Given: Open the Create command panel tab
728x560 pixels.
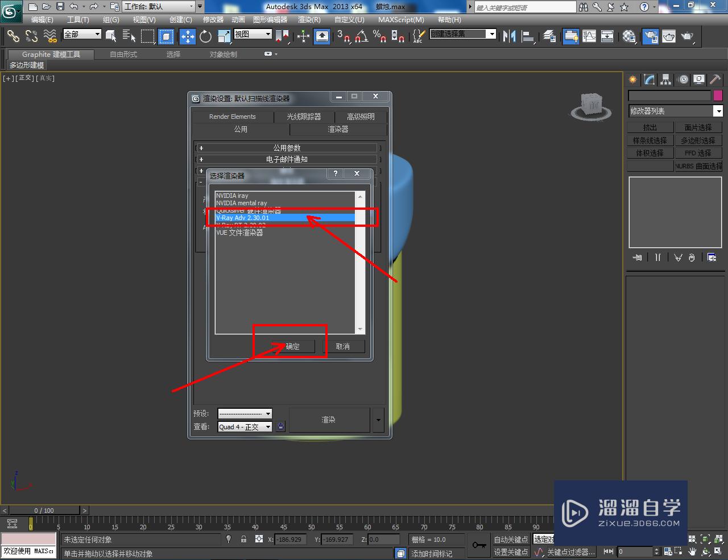Looking at the screenshot, I should [632, 80].
